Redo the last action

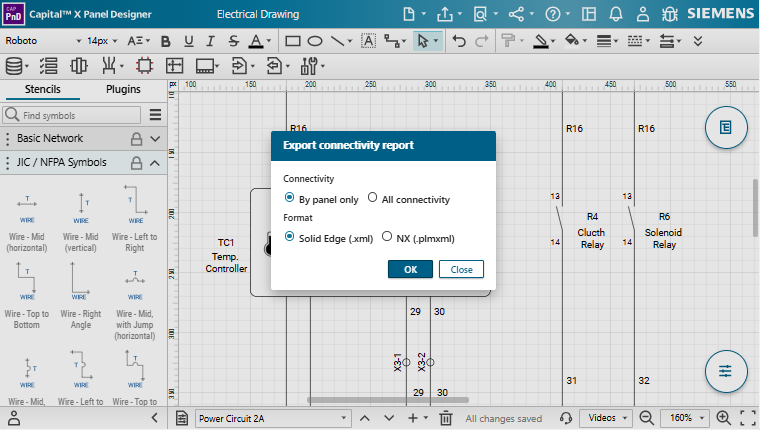[x=481, y=41]
